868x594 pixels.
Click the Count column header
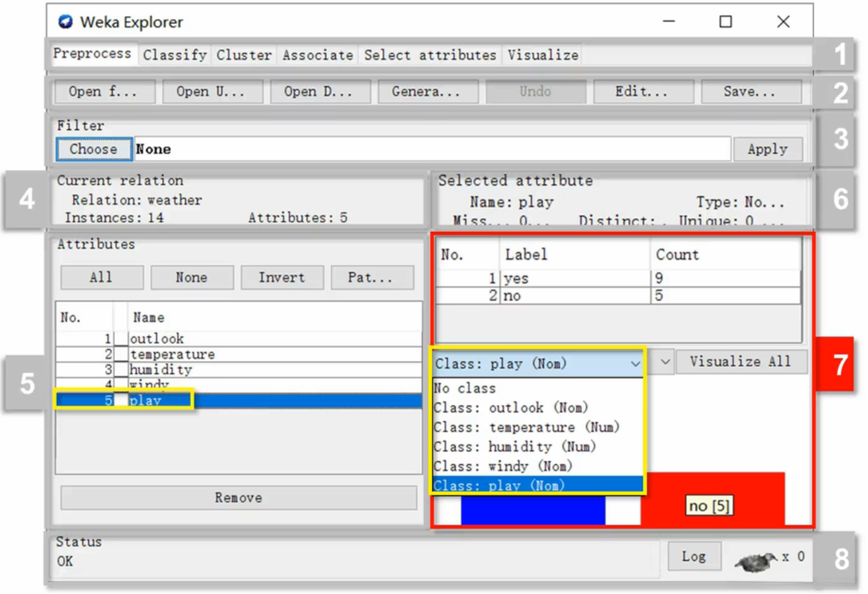pos(725,254)
